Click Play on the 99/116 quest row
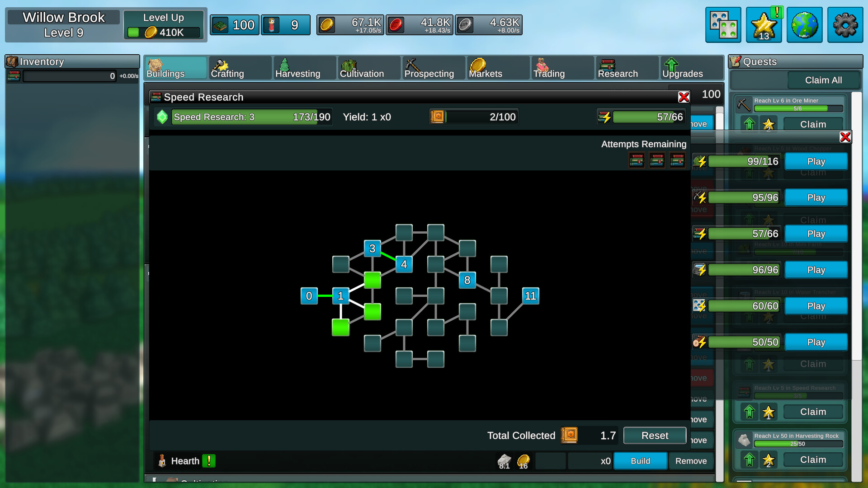This screenshot has width=868, height=488. click(816, 161)
